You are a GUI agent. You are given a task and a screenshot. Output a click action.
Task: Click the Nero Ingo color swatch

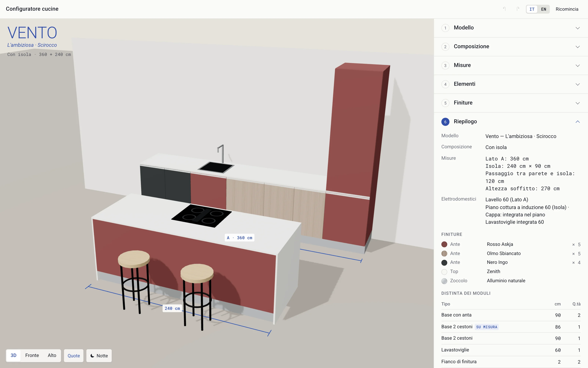pyautogui.click(x=444, y=263)
